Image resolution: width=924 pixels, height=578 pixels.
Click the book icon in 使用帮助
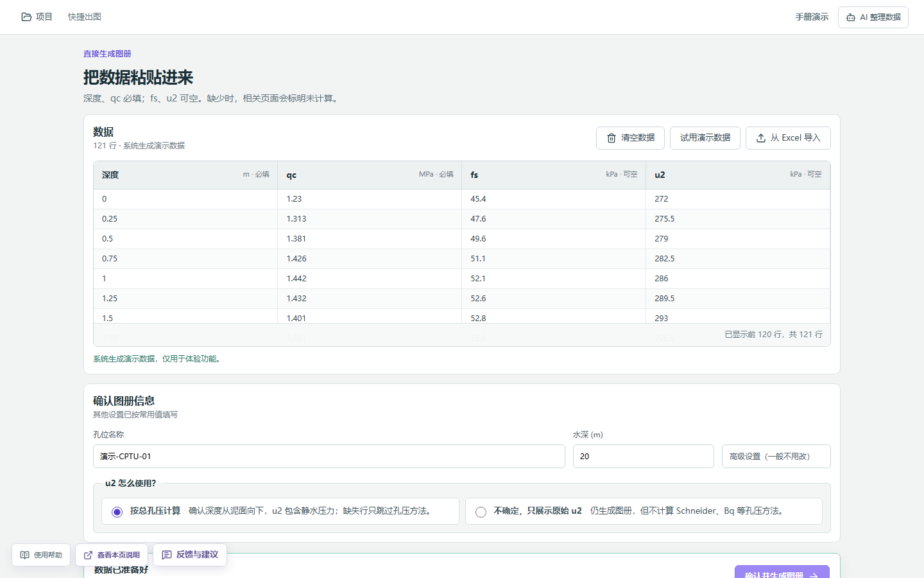click(25, 555)
